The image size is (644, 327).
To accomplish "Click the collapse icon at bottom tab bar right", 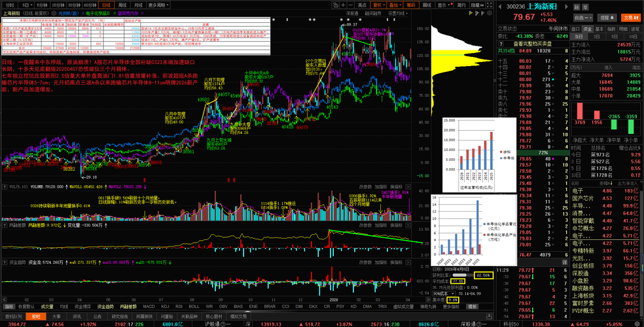I will (x=489, y=317).
